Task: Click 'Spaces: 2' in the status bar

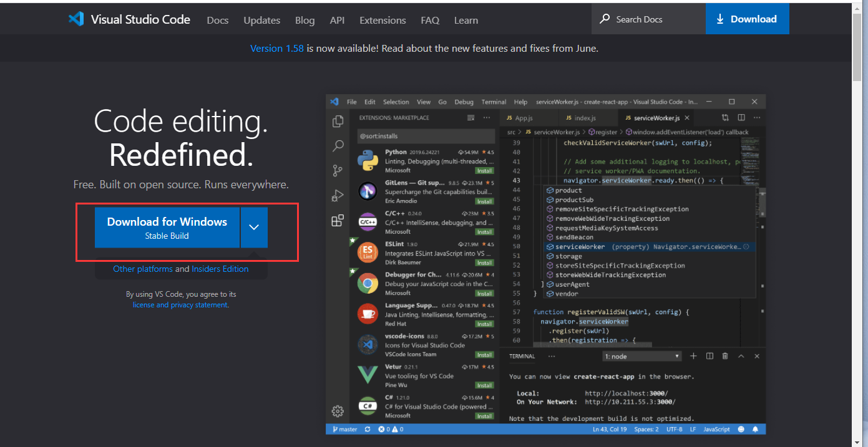Action: [646, 430]
